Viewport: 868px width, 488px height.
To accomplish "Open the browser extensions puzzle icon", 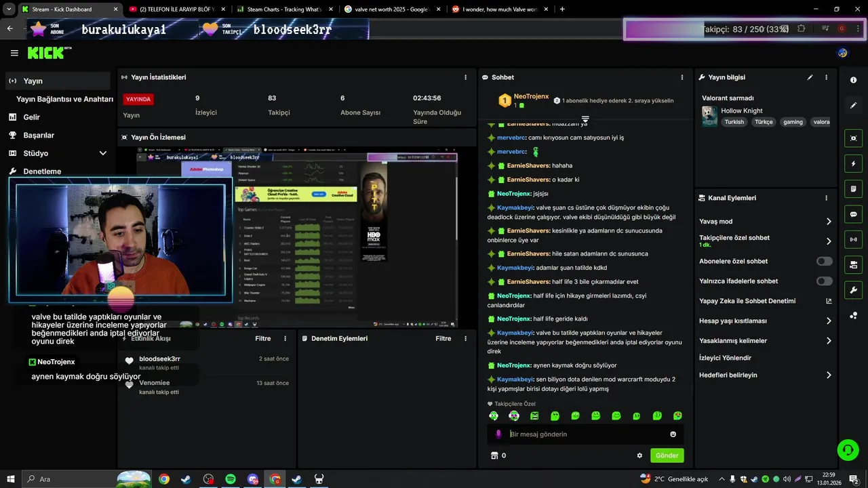I will 802,28.
